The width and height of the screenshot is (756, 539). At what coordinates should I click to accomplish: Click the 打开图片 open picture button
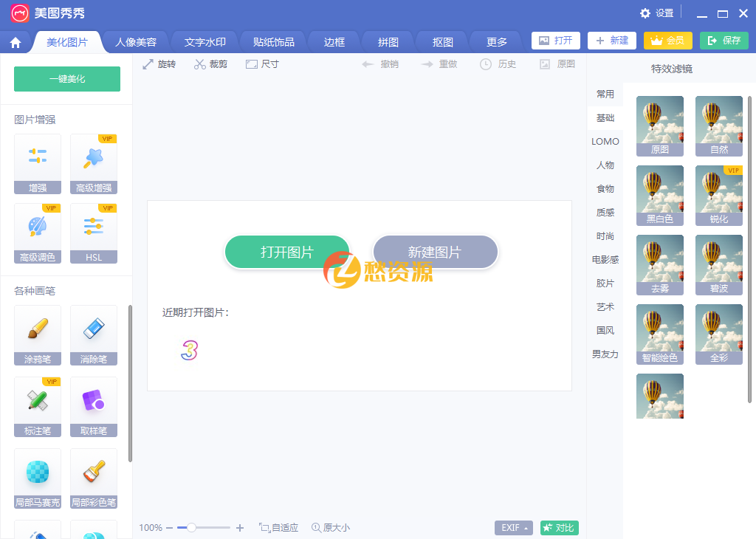pos(286,252)
